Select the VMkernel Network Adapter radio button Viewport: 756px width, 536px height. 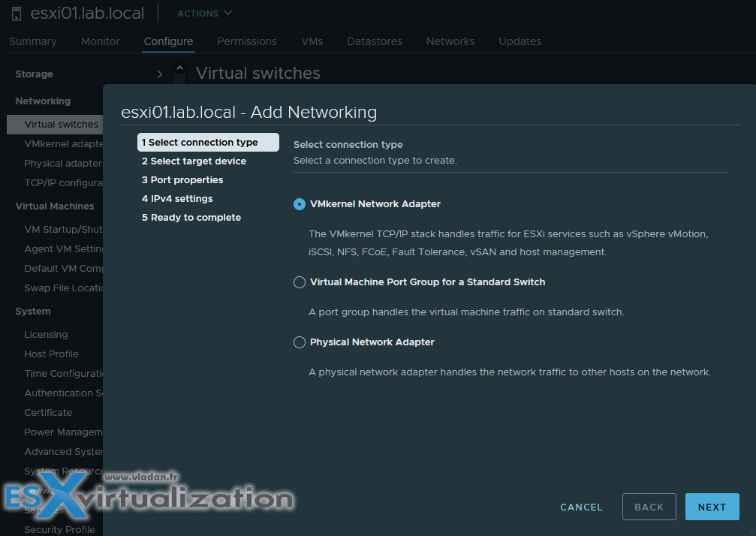[x=300, y=204]
